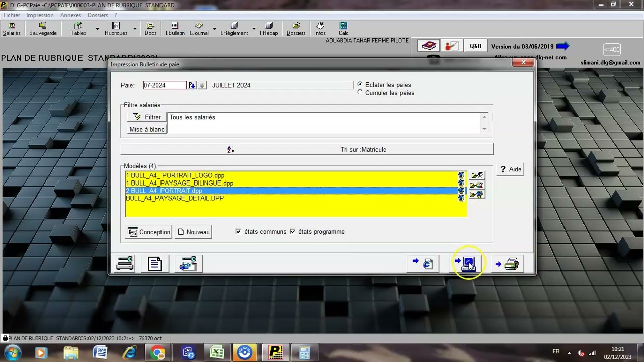The width and height of the screenshot is (644, 362).
Task: Open the Impression menu
Action: [x=40, y=15]
